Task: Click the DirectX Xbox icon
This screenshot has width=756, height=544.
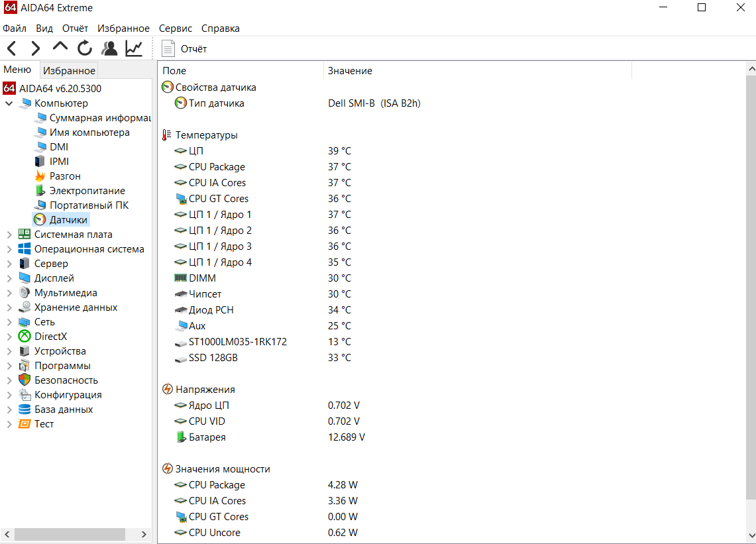Action: coord(24,336)
